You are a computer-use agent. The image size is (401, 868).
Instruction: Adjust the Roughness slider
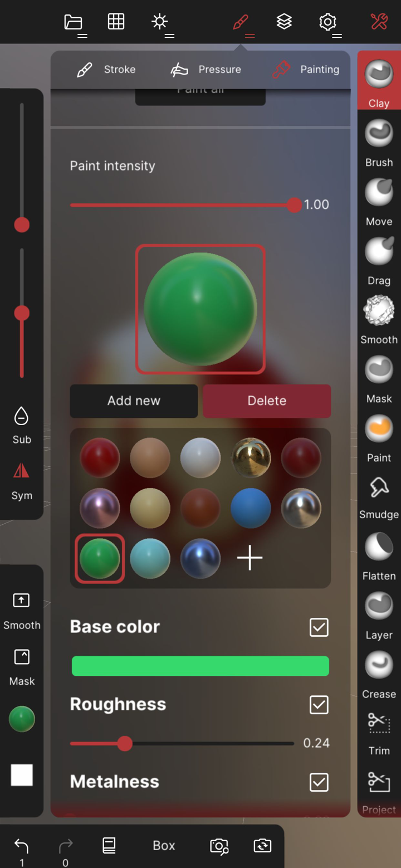tap(182, 743)
